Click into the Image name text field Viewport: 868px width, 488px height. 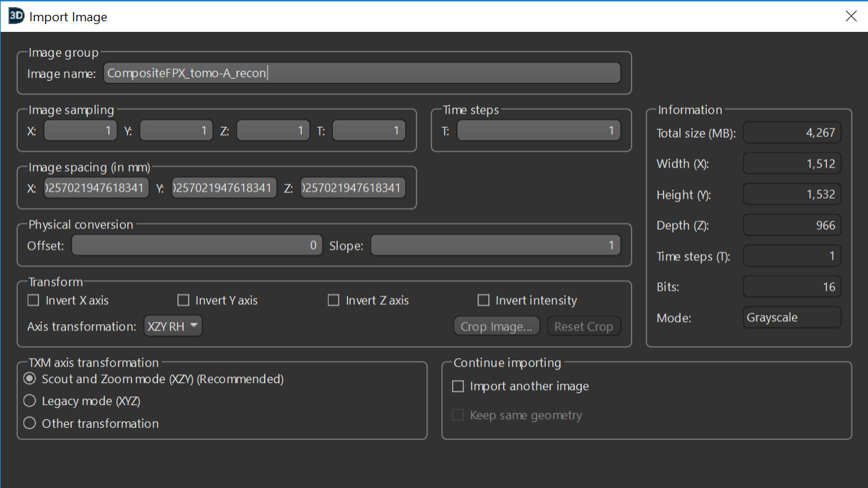[x=362, y=73]
